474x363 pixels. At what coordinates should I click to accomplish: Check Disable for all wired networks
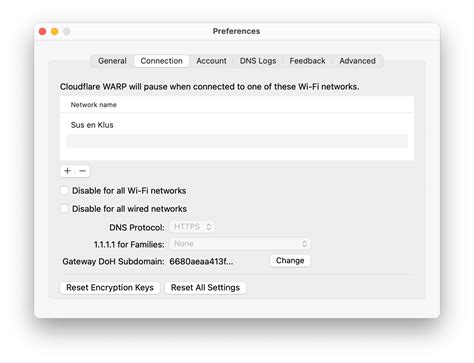pyautogui.click(x=64, y=209)
